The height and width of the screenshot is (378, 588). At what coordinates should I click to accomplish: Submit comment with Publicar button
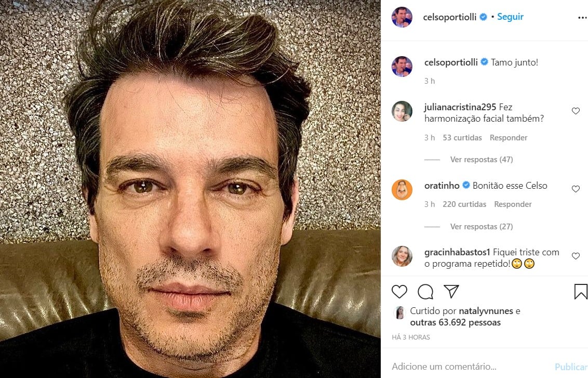[571, 367]
